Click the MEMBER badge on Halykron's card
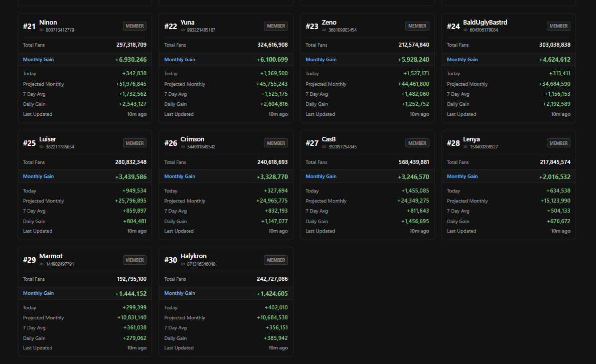This screenshot has width=596, height=364. click(276, 260)
